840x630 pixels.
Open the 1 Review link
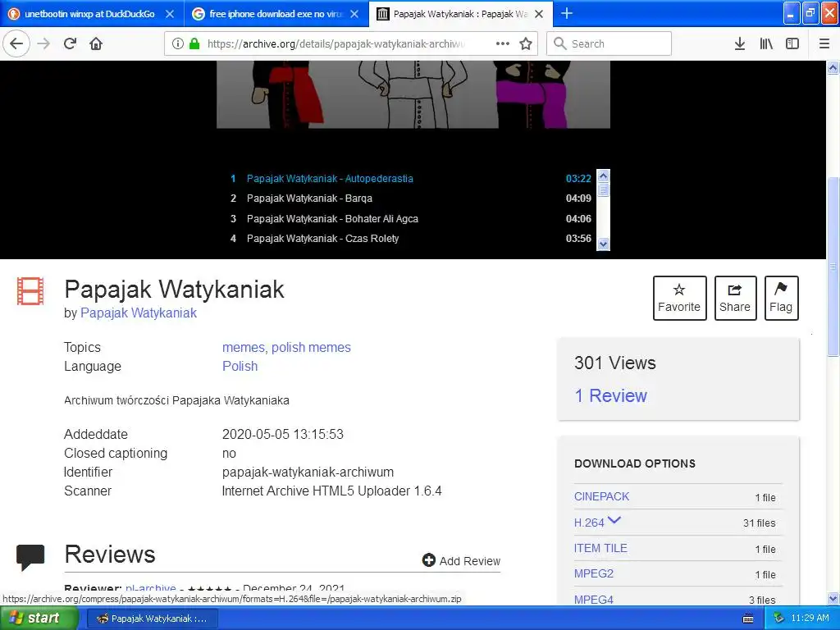610,396
